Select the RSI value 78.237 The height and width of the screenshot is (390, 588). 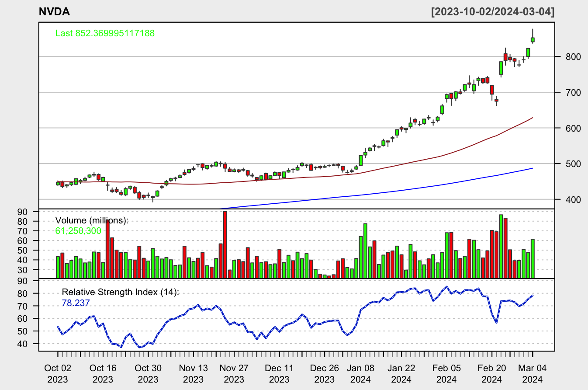pyautogui.click(x=76, y=302)
